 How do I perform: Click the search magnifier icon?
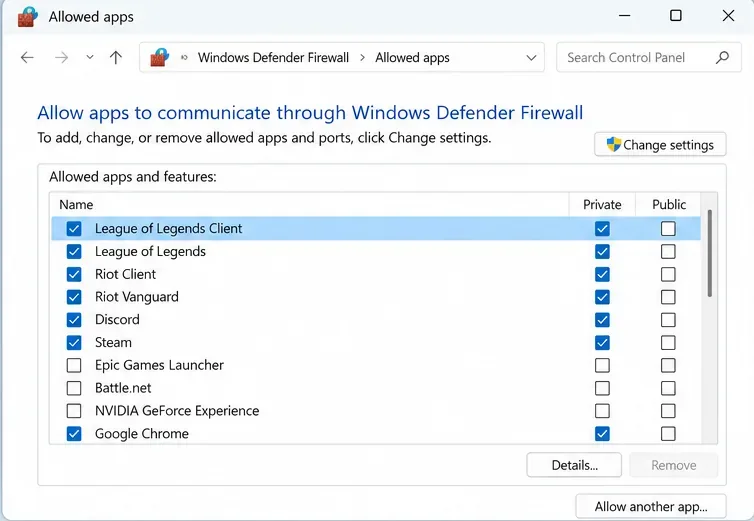722,58
